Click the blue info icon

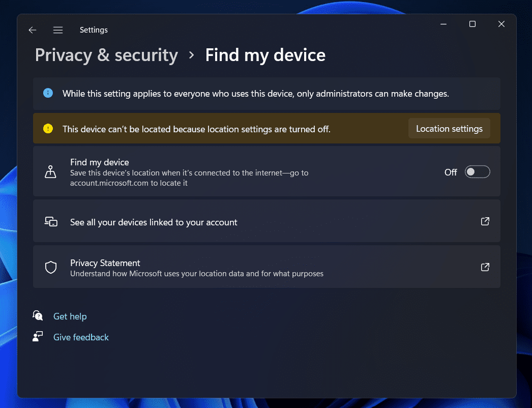click(48, 93)
